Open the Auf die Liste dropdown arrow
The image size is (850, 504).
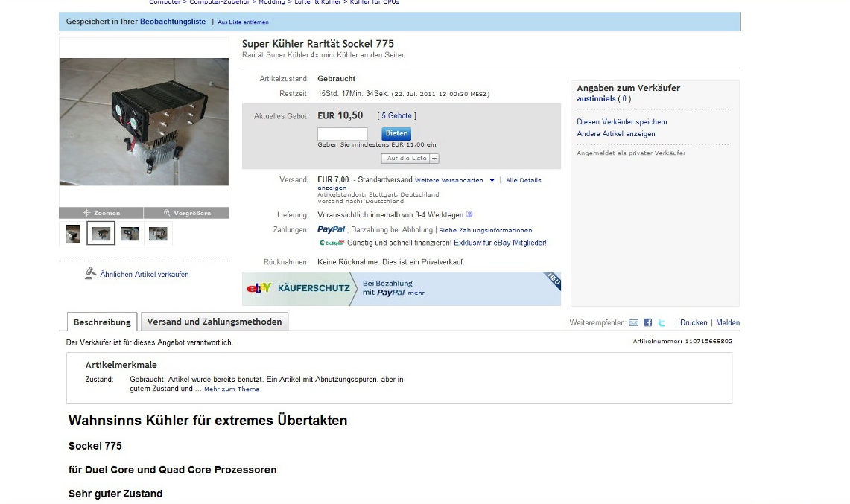point(434,159)
